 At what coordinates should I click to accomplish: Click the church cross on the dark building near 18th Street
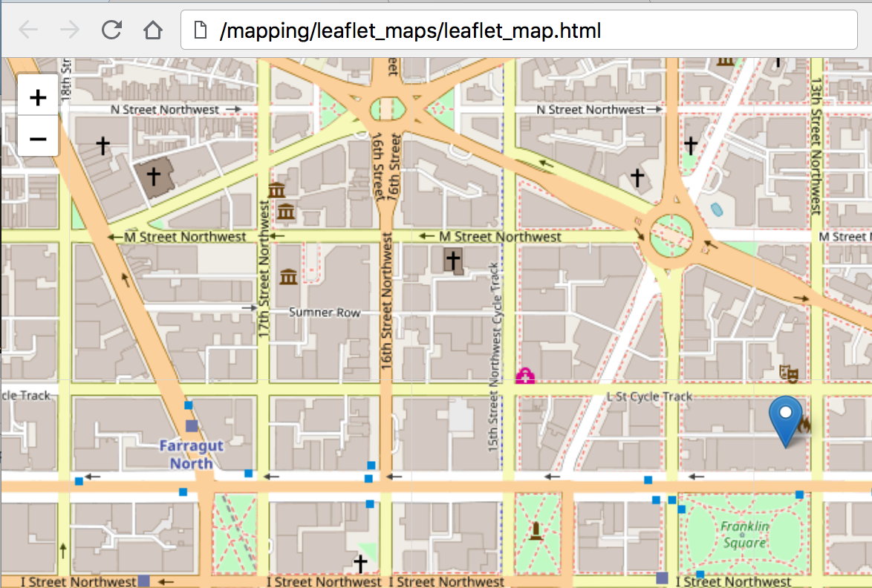[x=154, y=177]
